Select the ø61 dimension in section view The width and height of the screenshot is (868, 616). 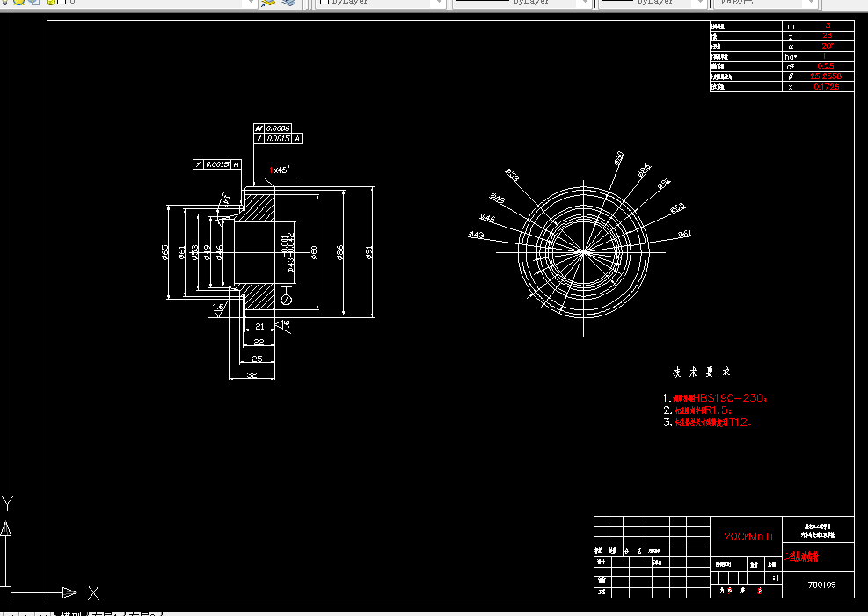181,252
